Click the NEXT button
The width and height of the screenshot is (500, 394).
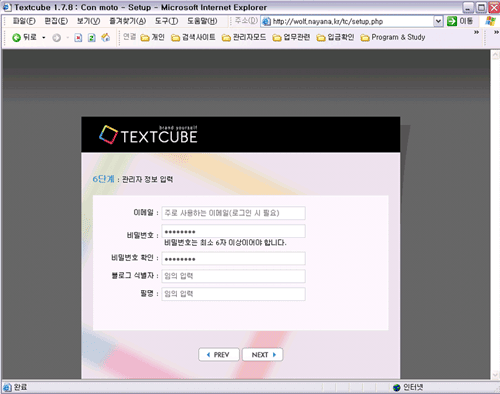coord(263,355)
